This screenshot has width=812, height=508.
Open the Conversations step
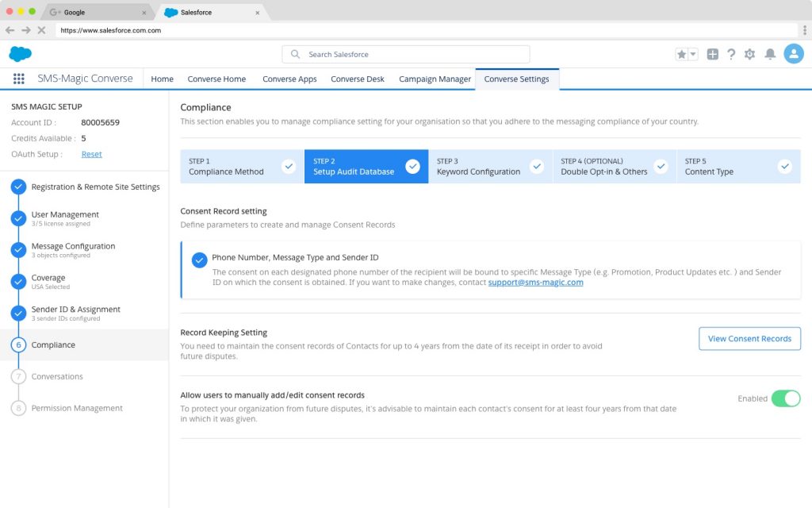coord(57,376)
